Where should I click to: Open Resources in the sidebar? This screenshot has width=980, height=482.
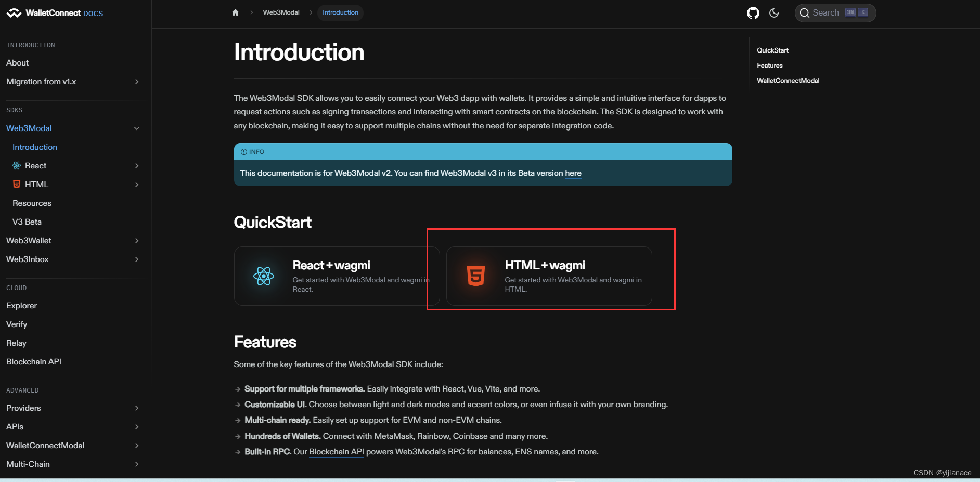(x=32, y=203)
